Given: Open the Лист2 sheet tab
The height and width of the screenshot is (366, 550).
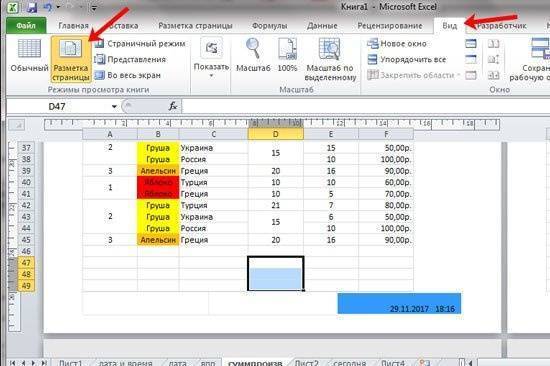Looking at the screenshot, I should [x=306, y=363].
